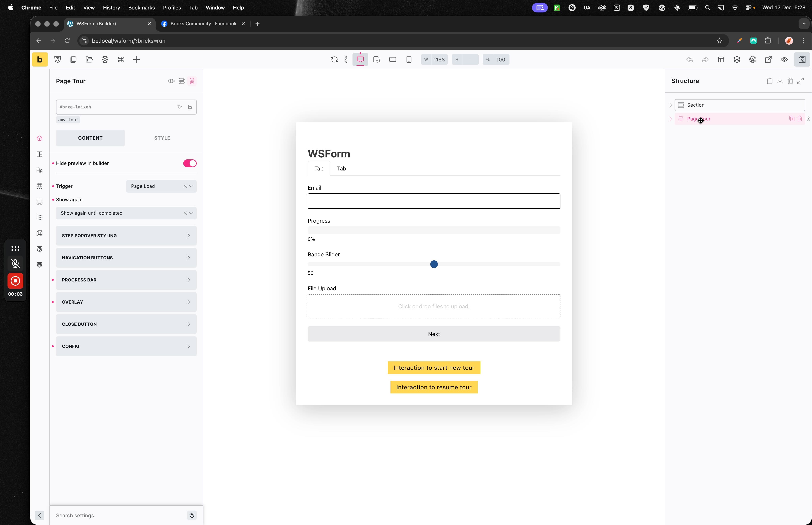Open the page layout template icon
Screen dimensions: 812x525
[721, 60]
